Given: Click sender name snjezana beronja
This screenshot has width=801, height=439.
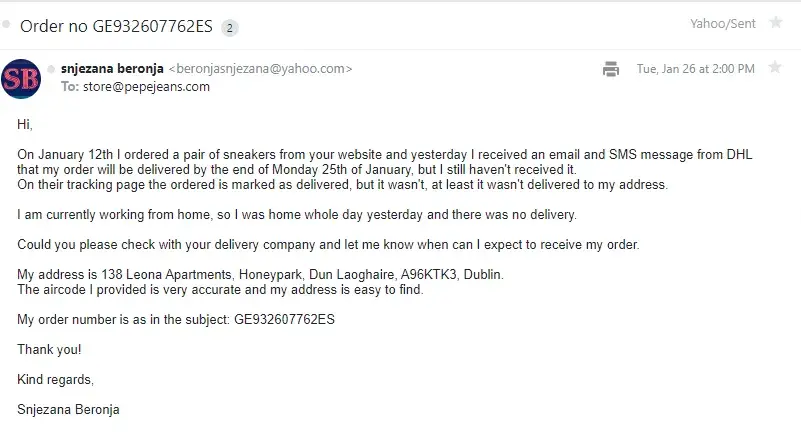Looking at the screenshot, I should click(x=112, y=69).
